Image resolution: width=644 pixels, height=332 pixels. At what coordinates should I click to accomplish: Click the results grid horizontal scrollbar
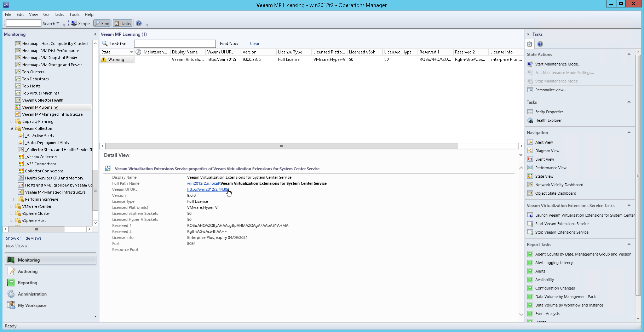(282, 146)
